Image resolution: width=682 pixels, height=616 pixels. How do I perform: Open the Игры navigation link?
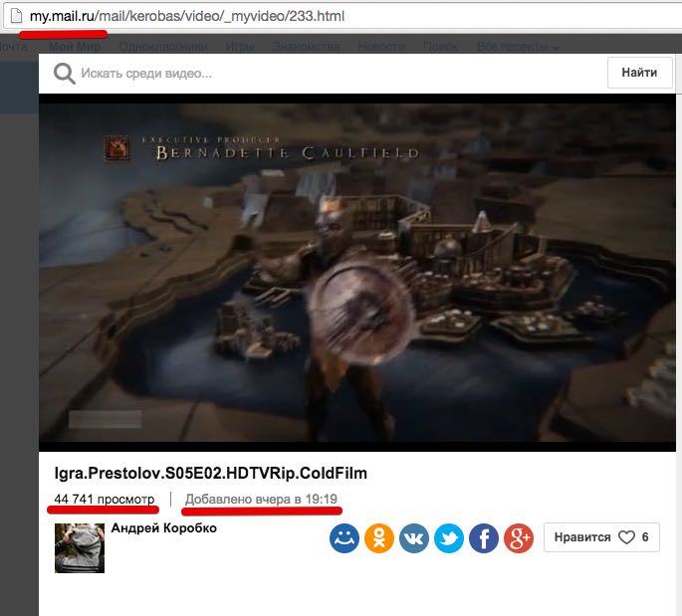tap(240, 46)
